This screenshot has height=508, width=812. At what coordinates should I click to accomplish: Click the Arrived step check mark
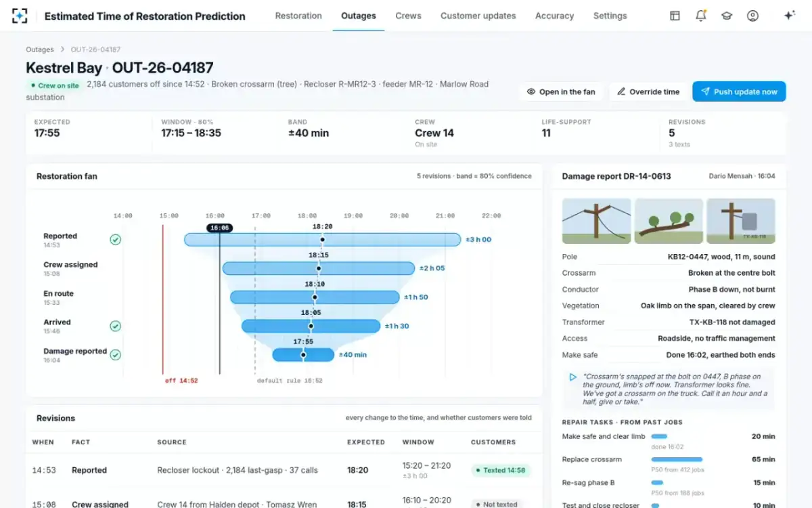[x=116, y=326]
